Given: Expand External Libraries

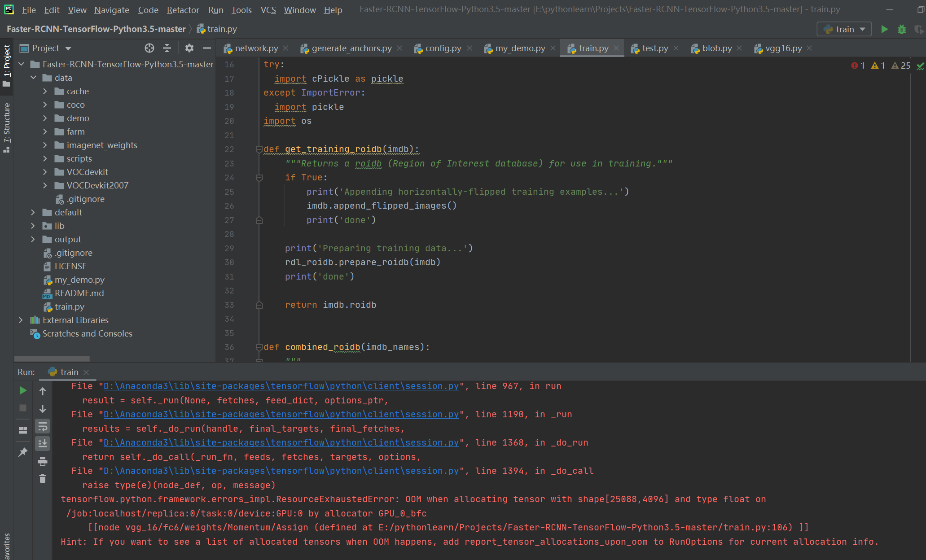Looking at the screenshot, I should [x=21, y=320].
